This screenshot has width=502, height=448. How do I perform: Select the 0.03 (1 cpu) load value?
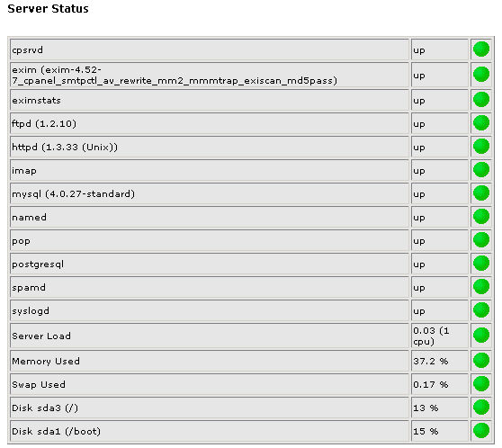[431, 336]
